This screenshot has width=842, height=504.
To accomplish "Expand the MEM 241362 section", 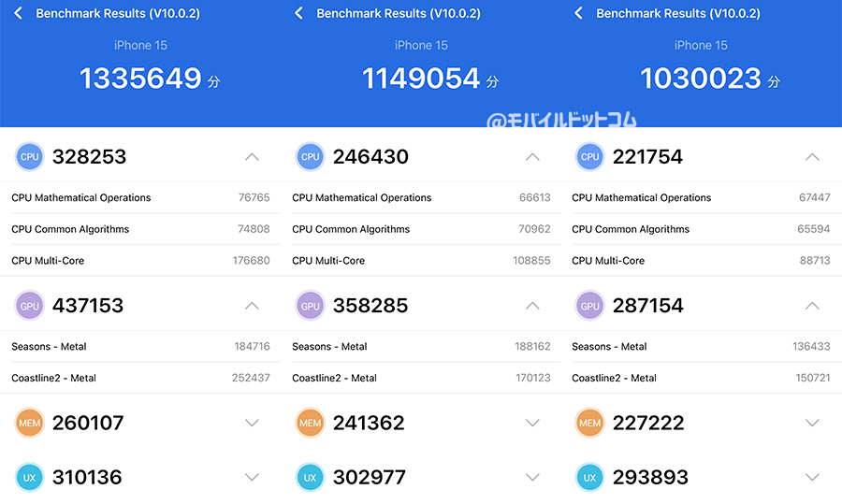I will (x=532, y=423).
